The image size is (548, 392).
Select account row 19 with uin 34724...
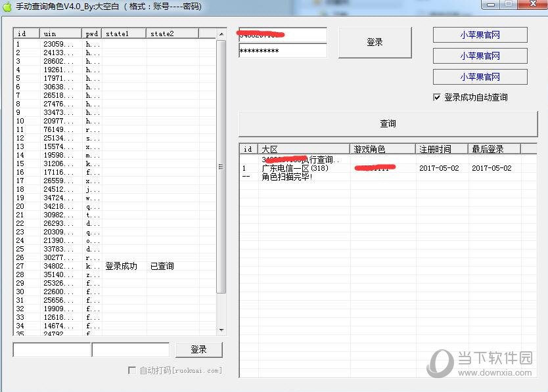(x=114, y=198)
